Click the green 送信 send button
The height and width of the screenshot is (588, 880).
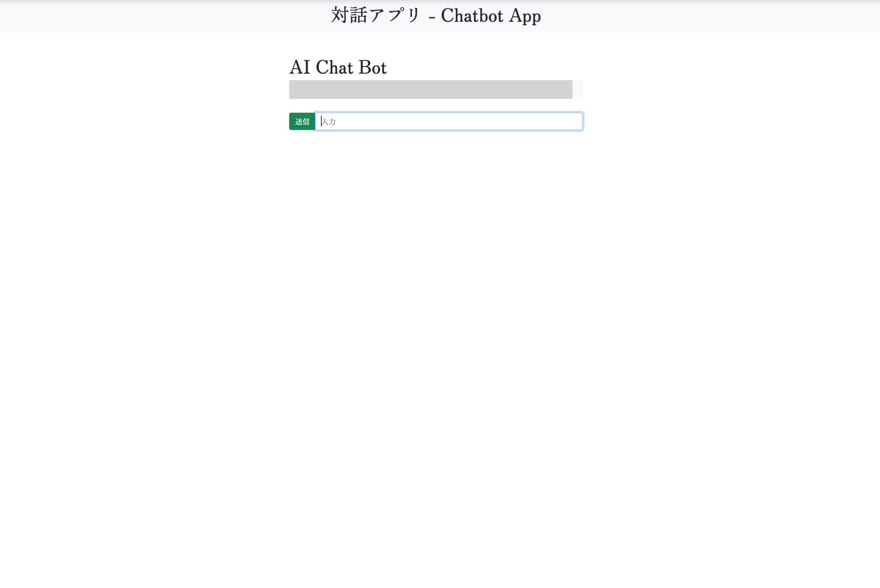coord(302,121)
